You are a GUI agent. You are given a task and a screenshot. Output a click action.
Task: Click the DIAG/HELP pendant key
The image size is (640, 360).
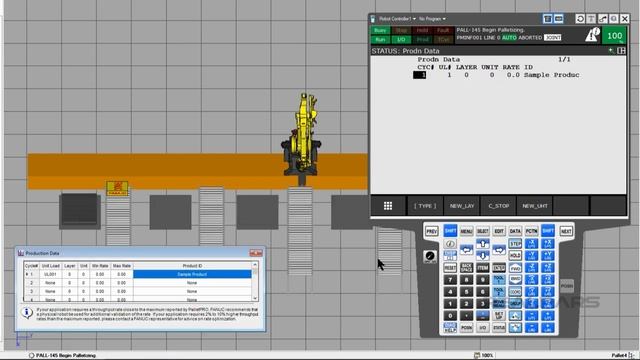[450, 327]
